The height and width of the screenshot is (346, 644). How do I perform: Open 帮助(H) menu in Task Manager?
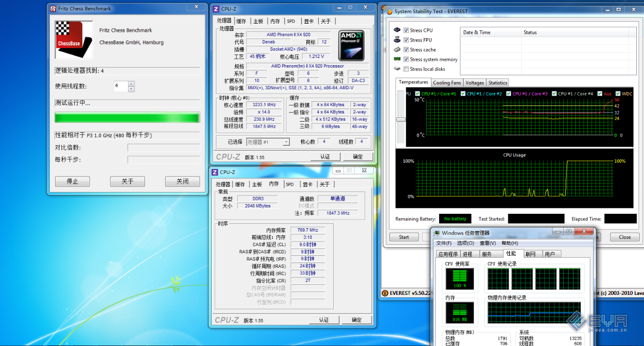tap(510, 243)
